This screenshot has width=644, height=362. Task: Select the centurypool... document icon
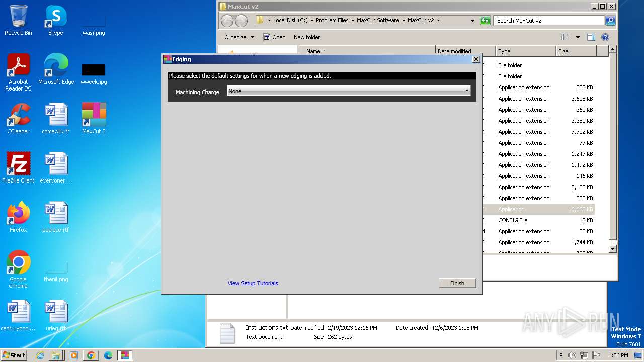point(18,316)
